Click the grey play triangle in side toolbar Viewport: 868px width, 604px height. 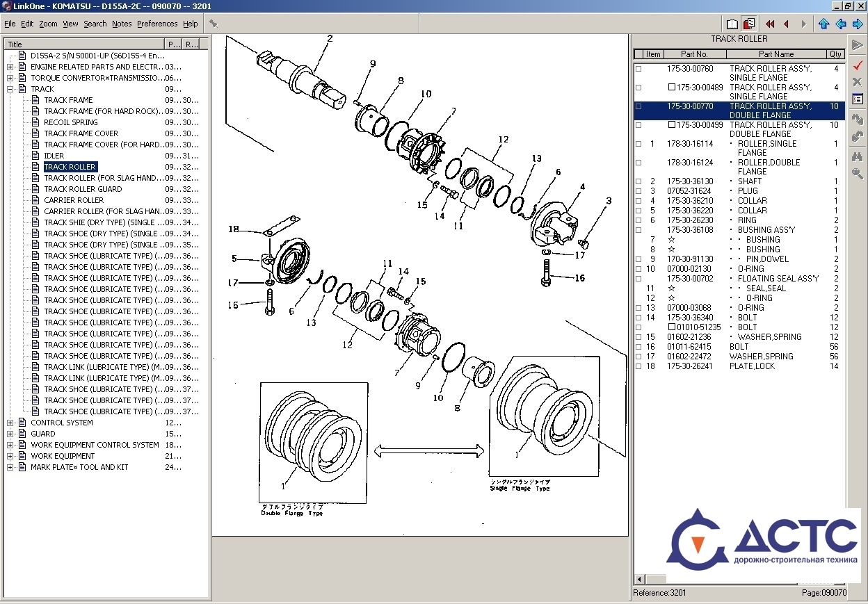click(x=858, y=45)
